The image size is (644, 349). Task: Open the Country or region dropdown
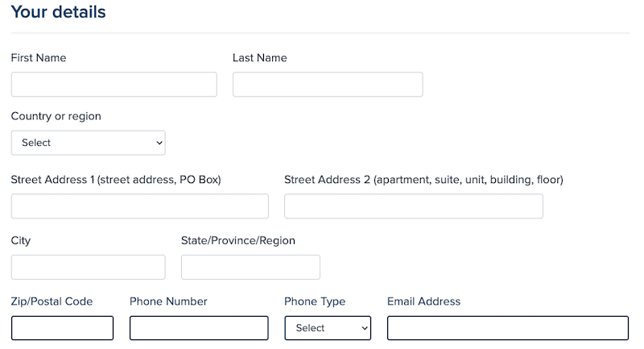click(88, 143)
